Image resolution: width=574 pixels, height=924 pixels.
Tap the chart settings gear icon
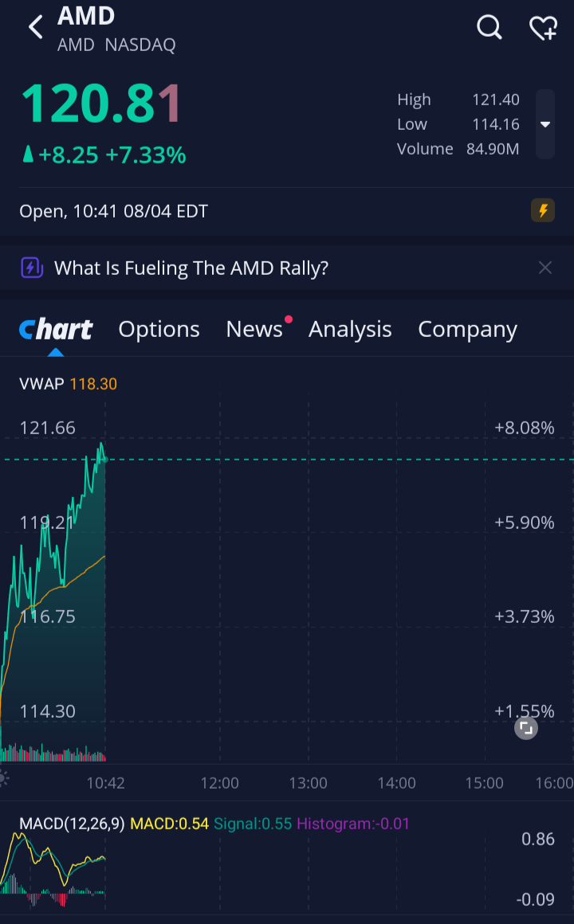coord(3,778)
